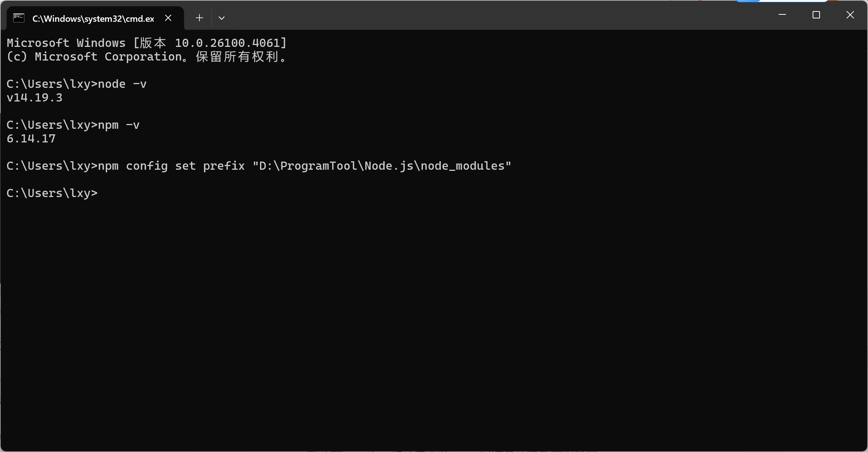
Task: Click the 6.14.17 version output
Action: pos(31,139)
